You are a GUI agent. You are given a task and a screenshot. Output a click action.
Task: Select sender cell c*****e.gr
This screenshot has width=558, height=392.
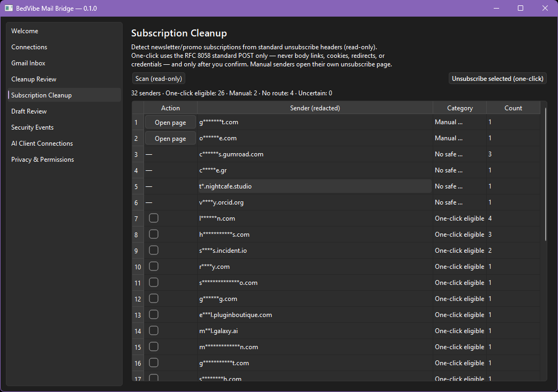[315, 170]
